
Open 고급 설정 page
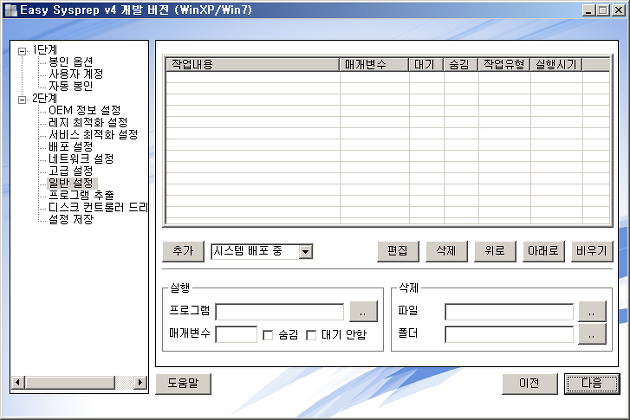(x=71, y=170)
